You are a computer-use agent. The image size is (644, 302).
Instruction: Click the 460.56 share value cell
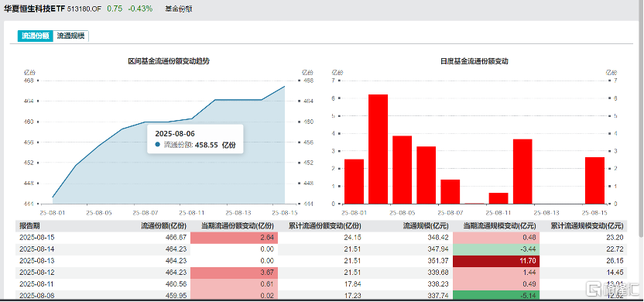point(176,284)
